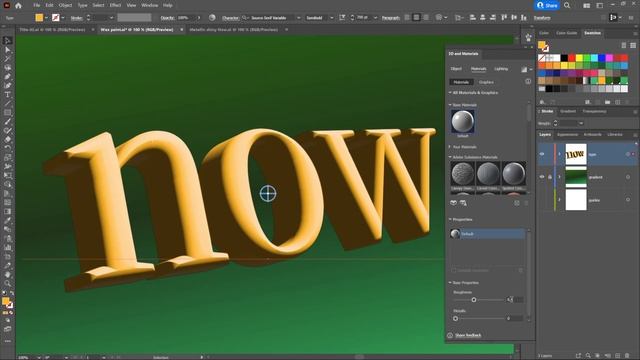
Task: Open the File menu
Action: click(x=37, y=5)
